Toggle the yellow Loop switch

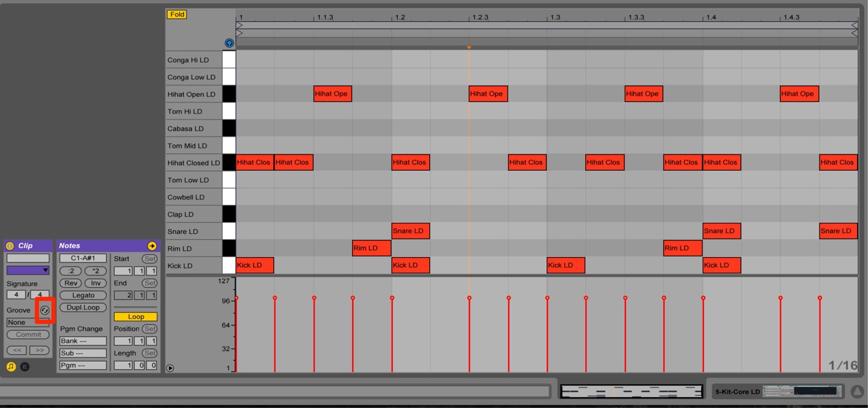[135, 316]
